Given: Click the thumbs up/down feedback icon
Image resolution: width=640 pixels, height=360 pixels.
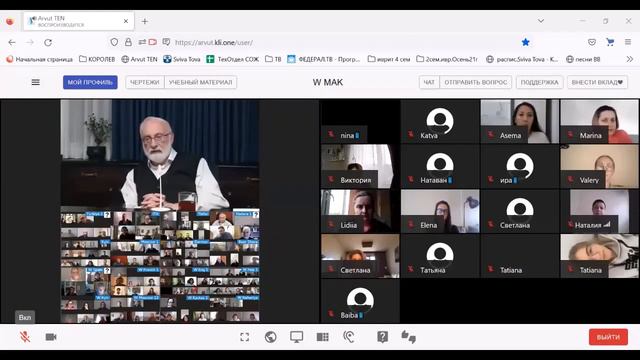Looking at the screenshot, I should 409,337.
